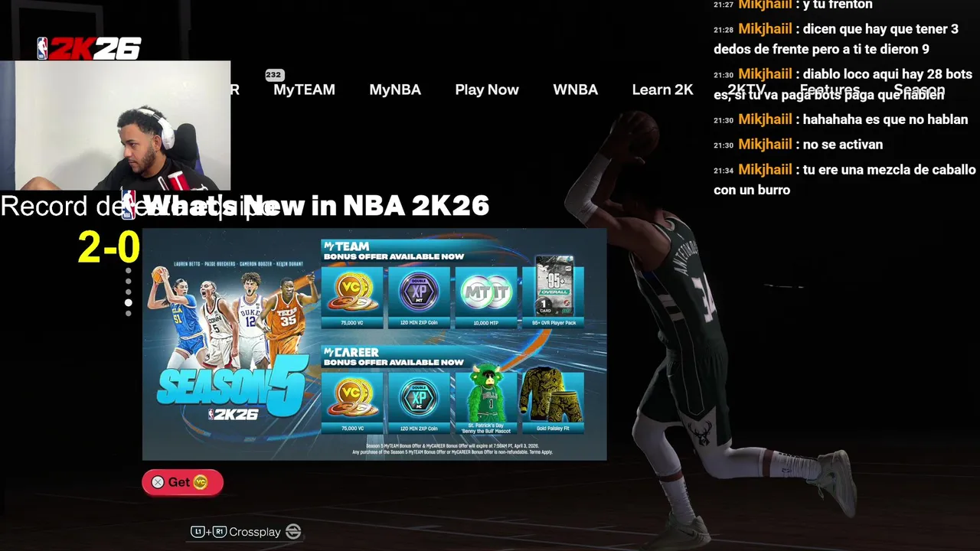Click the yellow 2-0 record text

tap(109, 248)
